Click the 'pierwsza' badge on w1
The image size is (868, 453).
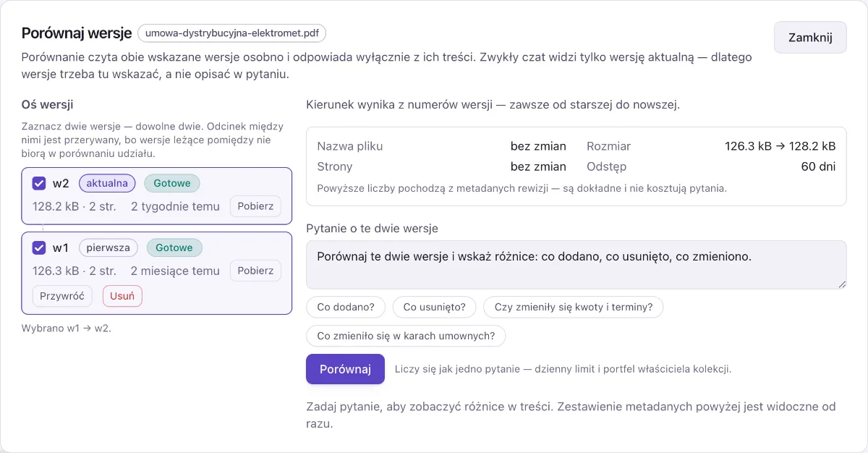pyautogui.click(x=109, y=247)
